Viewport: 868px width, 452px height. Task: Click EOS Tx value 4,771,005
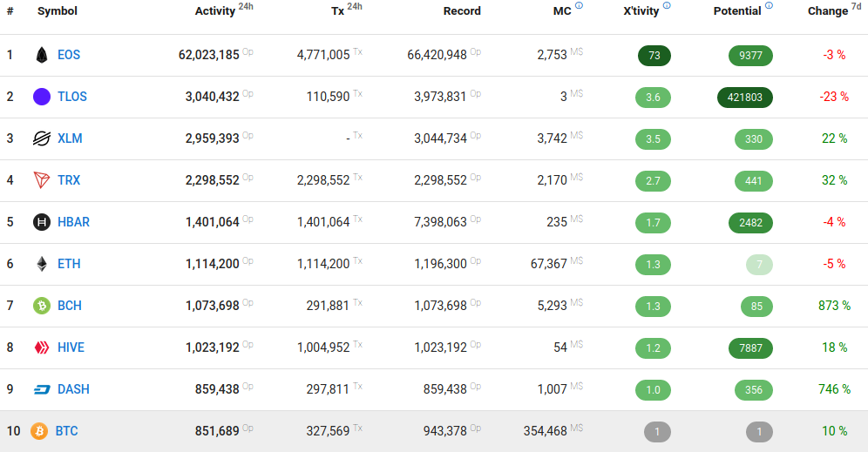pyautogui.click(x=323, y=55)
